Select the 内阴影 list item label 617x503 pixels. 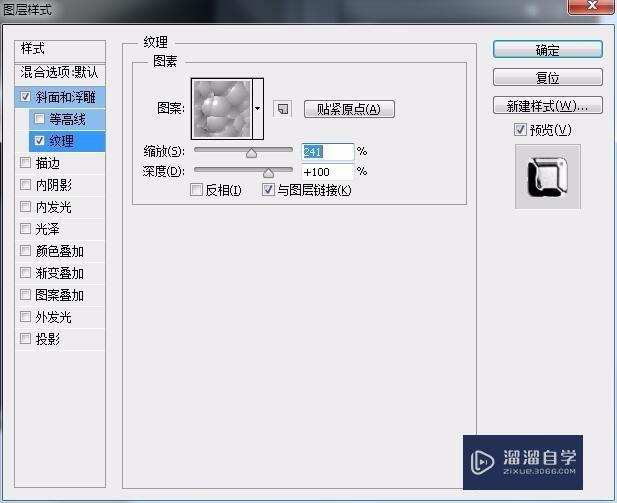54,185
